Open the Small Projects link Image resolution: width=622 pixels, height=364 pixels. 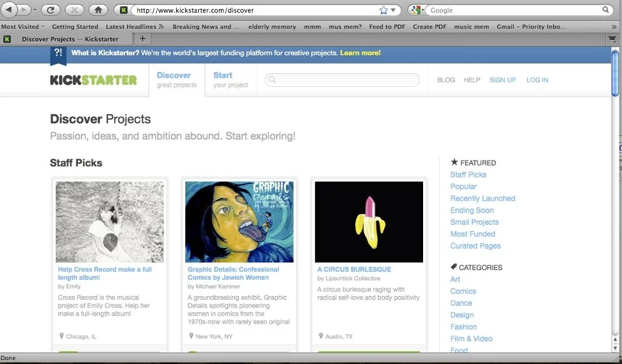point(474,222)
